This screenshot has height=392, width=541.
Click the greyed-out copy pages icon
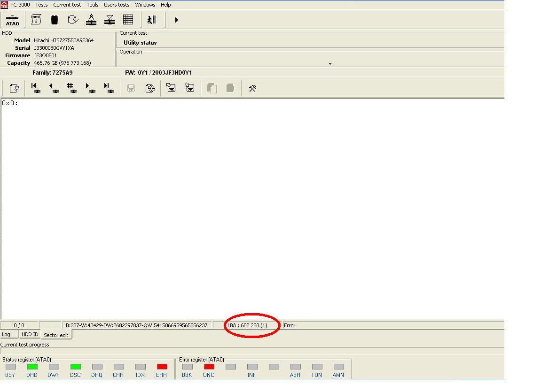212,88
